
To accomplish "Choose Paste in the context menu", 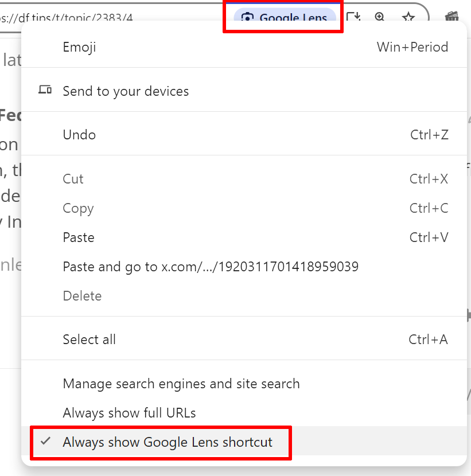I will click(244, 237).
